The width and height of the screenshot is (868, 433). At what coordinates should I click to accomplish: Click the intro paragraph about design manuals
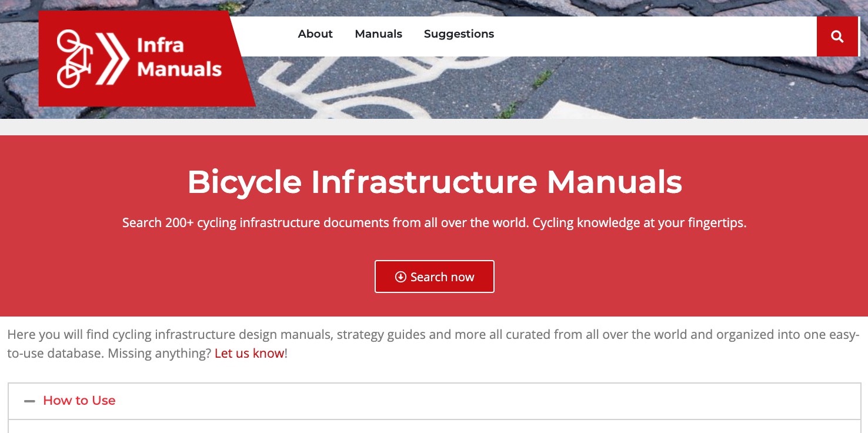pos(434,344)
